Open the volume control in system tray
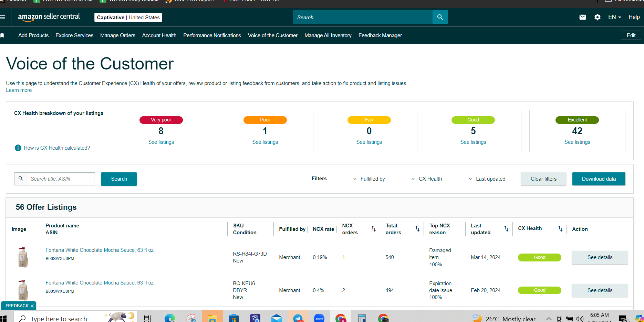The height and width of the screenshot is (322, 644). (580, 319)
